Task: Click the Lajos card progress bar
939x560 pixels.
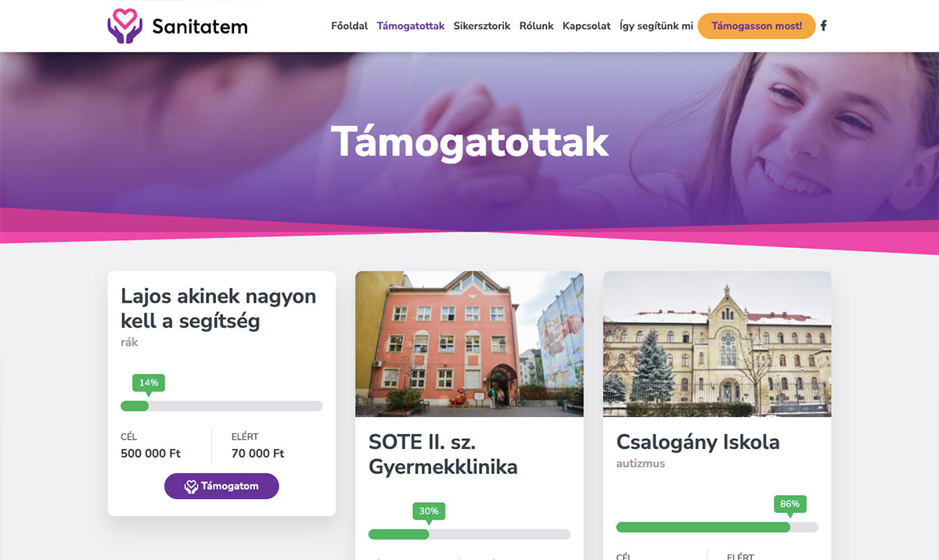Action: coord(221,406)
